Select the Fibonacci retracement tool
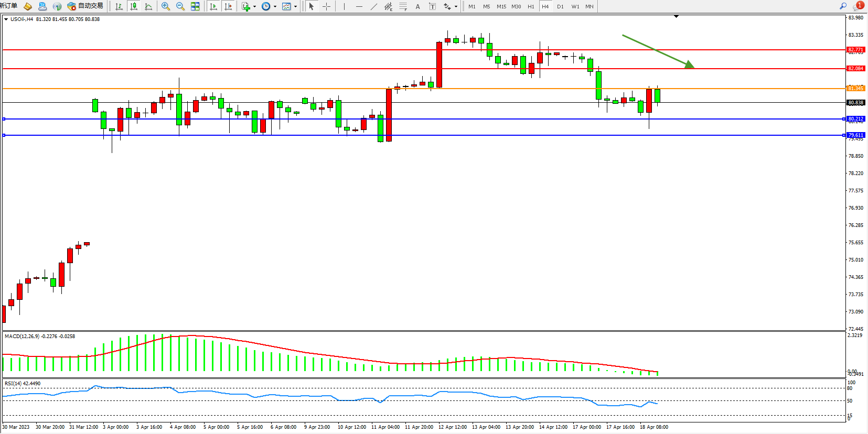This screenshot has width=868, height=434. click(403, 6)
